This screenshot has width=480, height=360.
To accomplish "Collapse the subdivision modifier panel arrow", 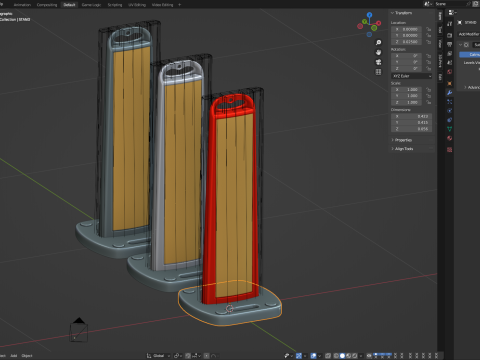I will [x=460, y=45].
